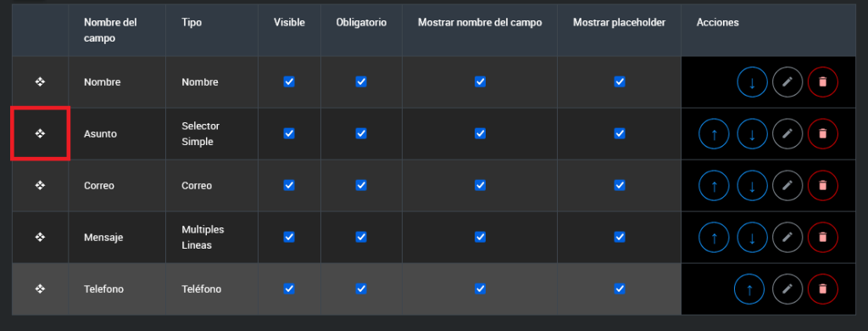Uncheck Mostrar nombre del campo for Asunto
This screenshot has width=868, height=331.
coord(480,133)
